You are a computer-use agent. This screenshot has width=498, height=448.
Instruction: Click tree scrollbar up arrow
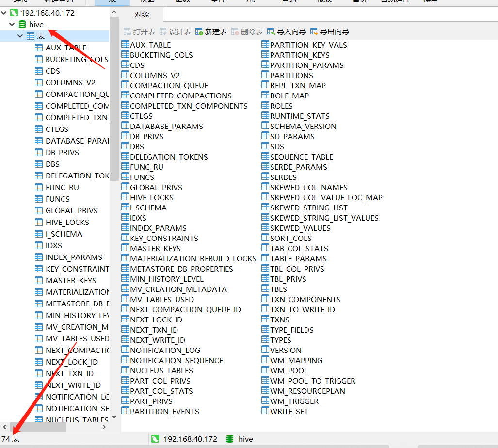(x=114, y=12)
